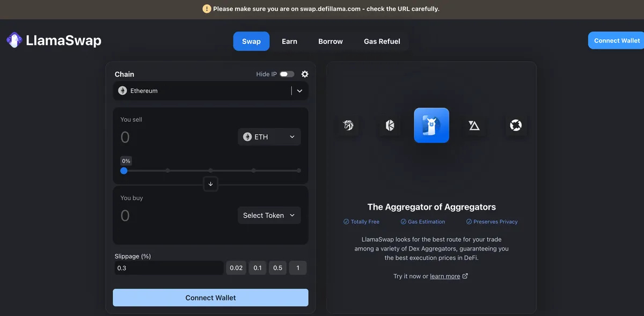Screen dimensions: 644x316
Task: Click the external link icon beside learn more
Action: (x=465, y=276)
